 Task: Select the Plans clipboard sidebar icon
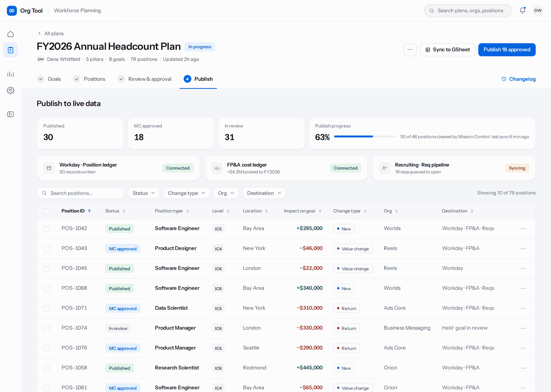pyautogui.click(x=11, y=50)
